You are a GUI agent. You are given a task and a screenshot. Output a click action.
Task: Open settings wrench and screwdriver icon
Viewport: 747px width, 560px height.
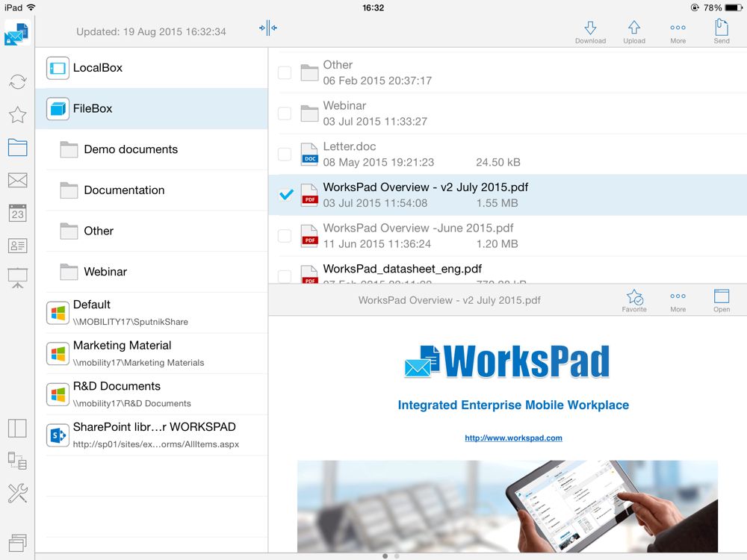(x=18, y=494)
